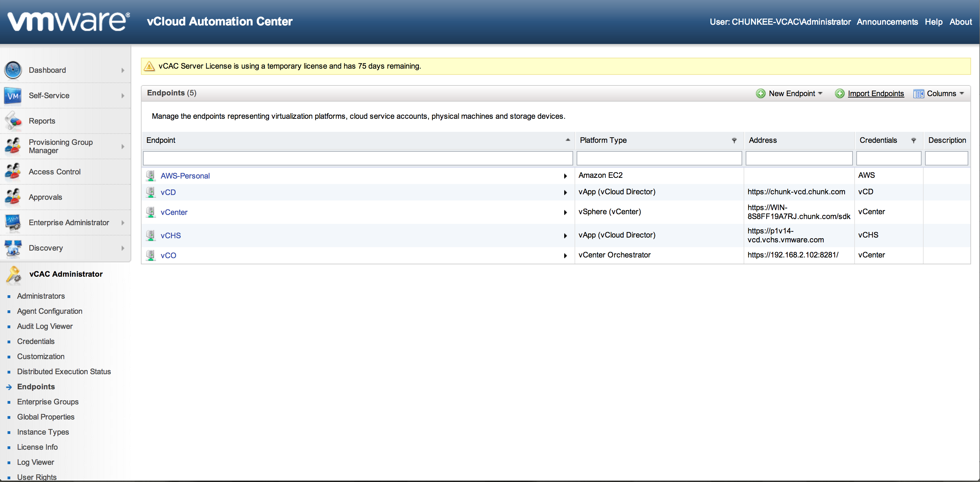Select Audit Log Viewer menu item
The image size is (980, 482).
(45, 326)
